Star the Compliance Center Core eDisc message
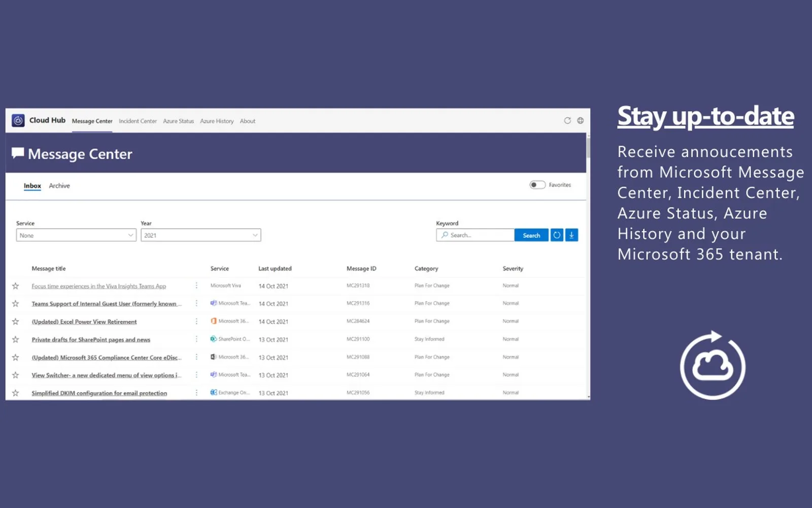812x508 pixels. point(16,358)
